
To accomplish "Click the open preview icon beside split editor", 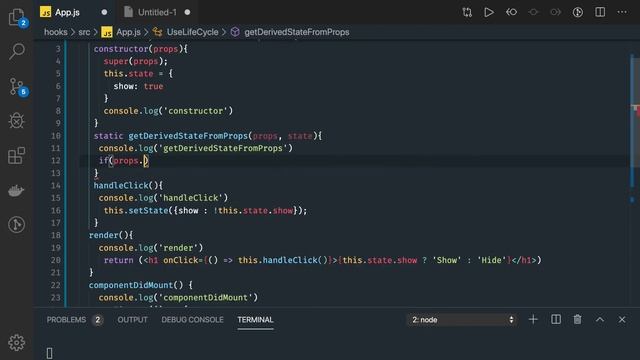I will 578,12.
